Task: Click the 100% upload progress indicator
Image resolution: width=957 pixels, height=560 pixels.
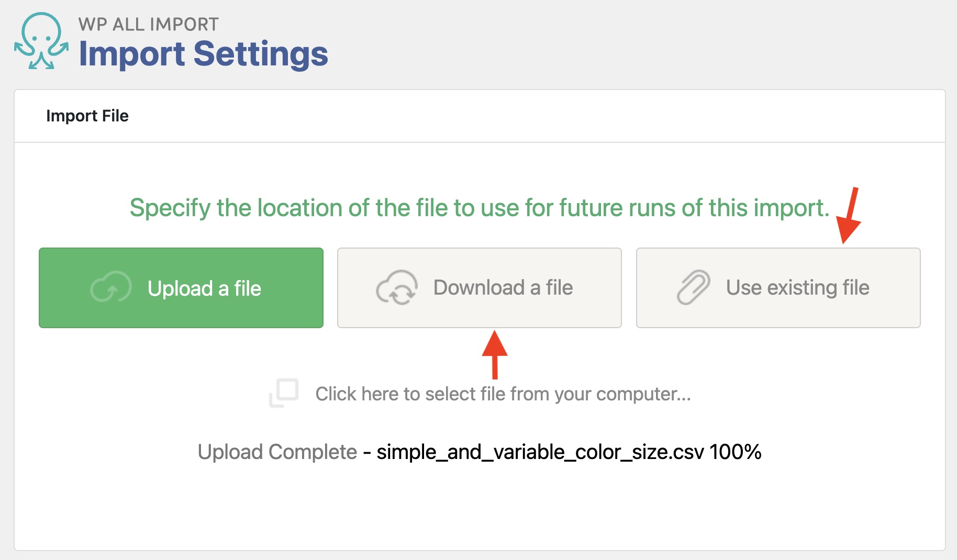Action: click(736, 452)
